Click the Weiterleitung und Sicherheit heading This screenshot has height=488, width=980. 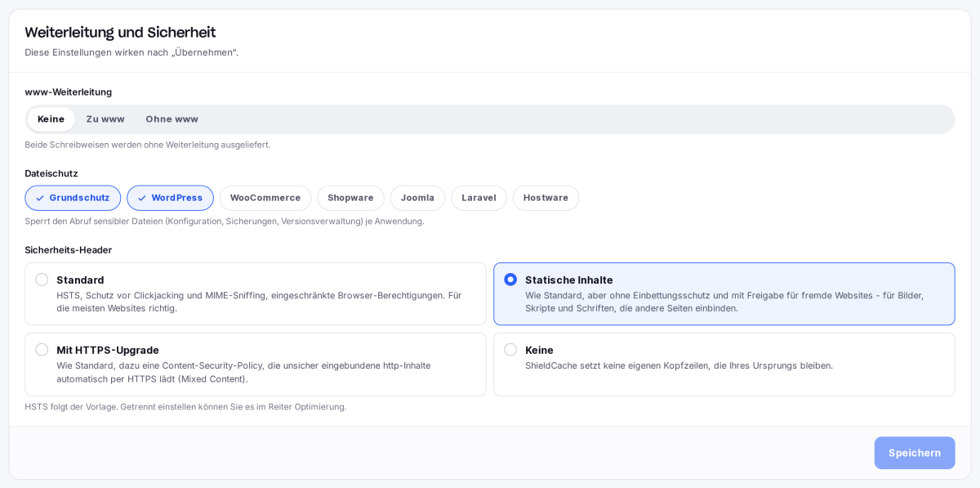[120, 33]
